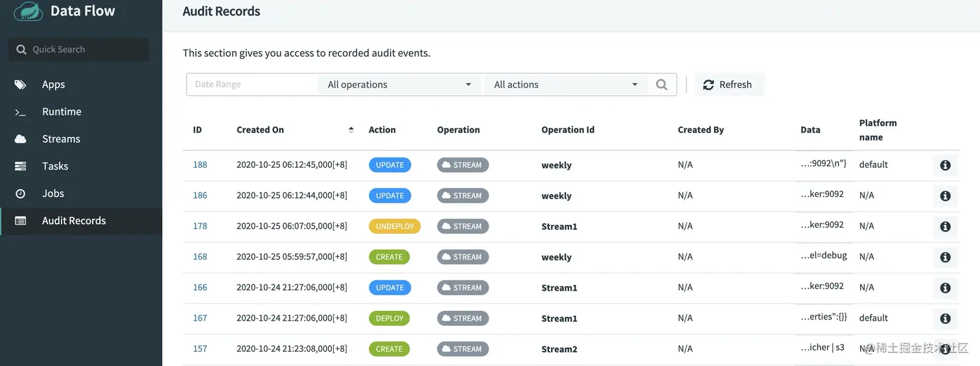
Task: Click the Streams cloud icon in sidebar
Action: tap(21, 139)
